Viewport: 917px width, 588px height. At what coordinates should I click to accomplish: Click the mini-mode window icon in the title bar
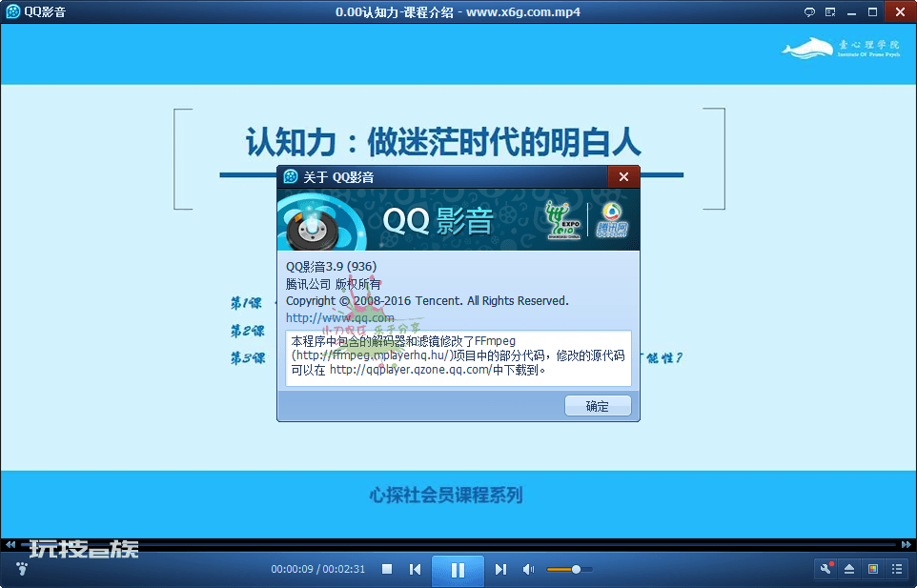point(830,11)
